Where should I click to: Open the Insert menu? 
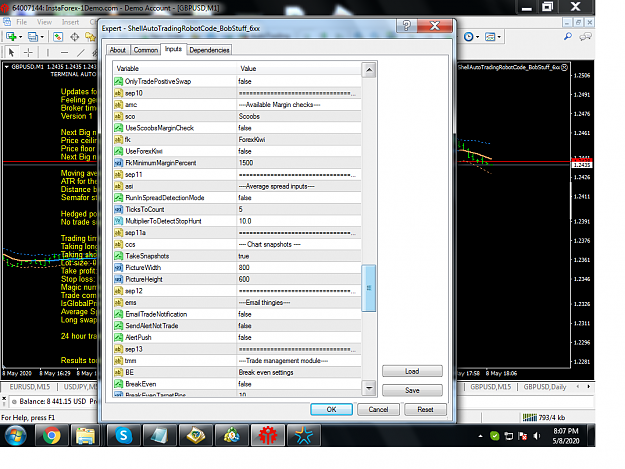(70, 22)
